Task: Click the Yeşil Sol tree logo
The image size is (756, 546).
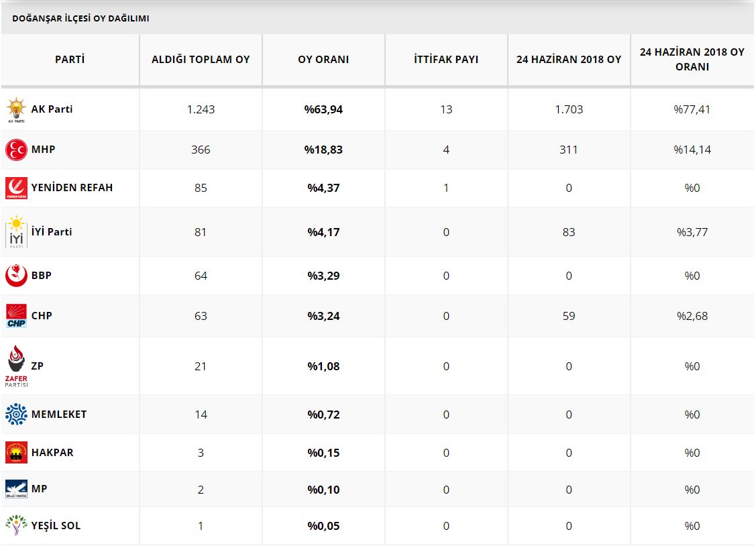Action: click(x=16, y=526)
